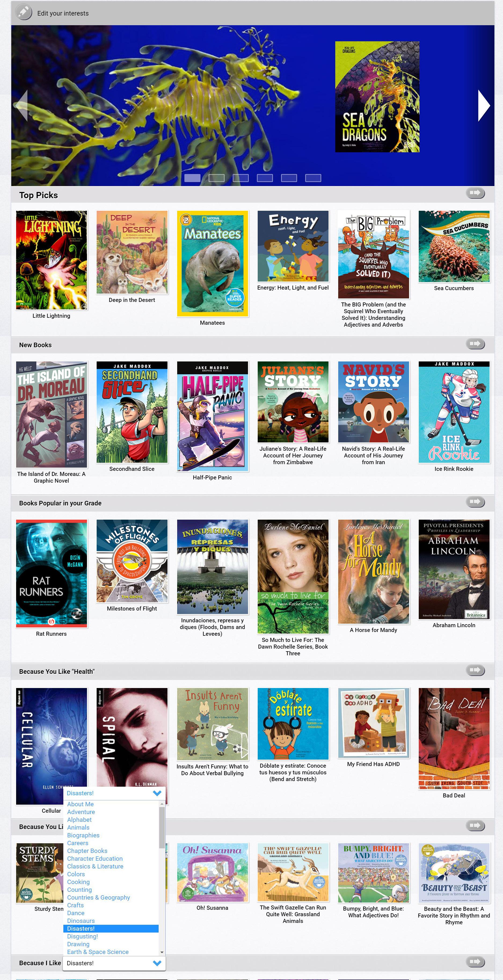Click the arrow beside Because I Like row
The width and height of the screenshot is (503, 980).
coord(475,962)
